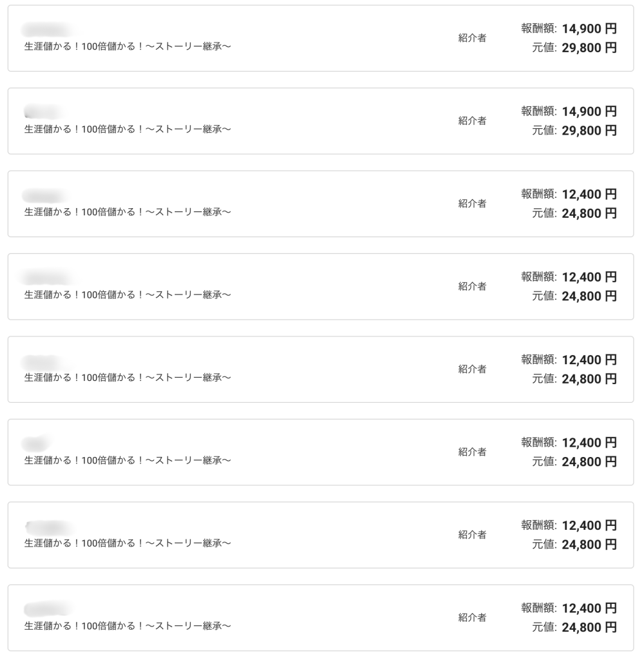Open the second card's product title link
Image resolution: width=644 pixels, height=660 pixels.
coord(128,129)
